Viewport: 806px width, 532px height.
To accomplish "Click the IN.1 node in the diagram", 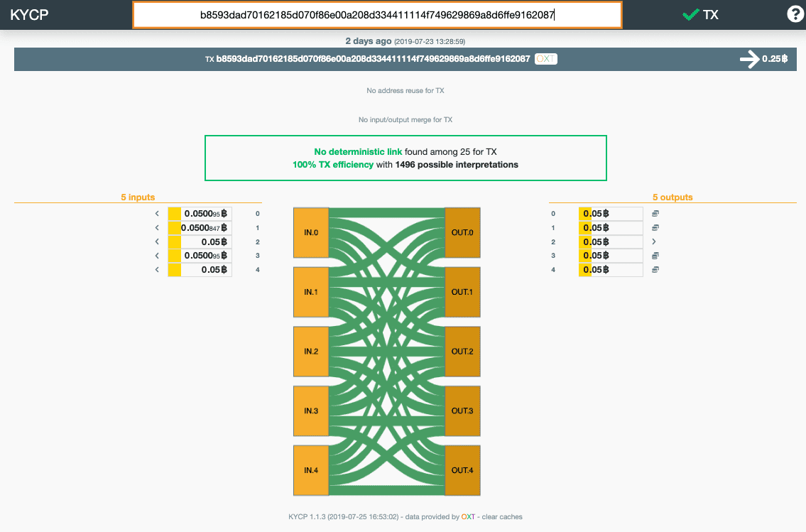I will click(x=311, y=292).
